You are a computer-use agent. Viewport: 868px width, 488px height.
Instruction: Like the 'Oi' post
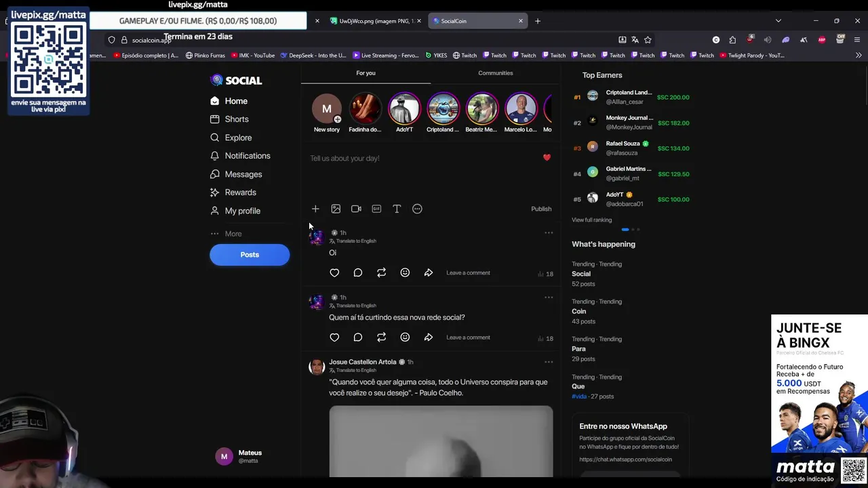[x=334, y=272]
